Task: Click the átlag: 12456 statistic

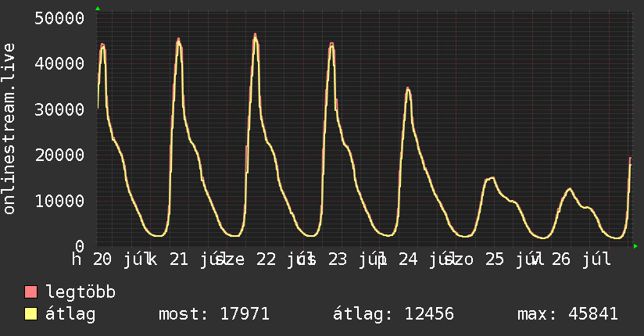Action: (x=393, y=314)
